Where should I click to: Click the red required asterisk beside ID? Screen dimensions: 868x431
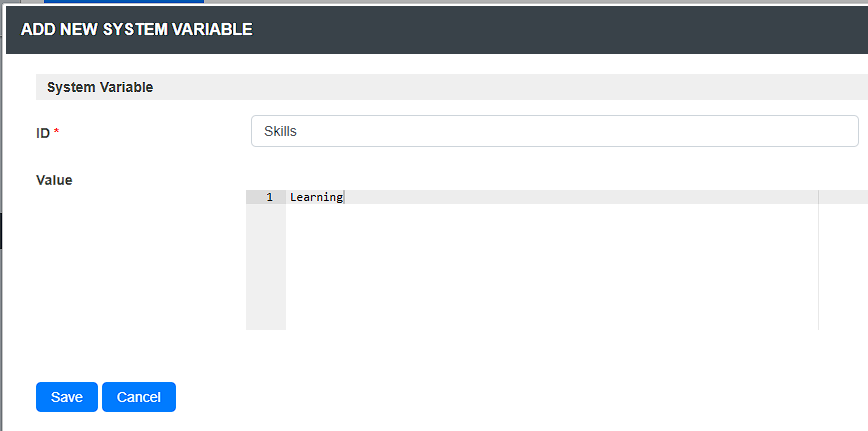click(x=56, y=132)
